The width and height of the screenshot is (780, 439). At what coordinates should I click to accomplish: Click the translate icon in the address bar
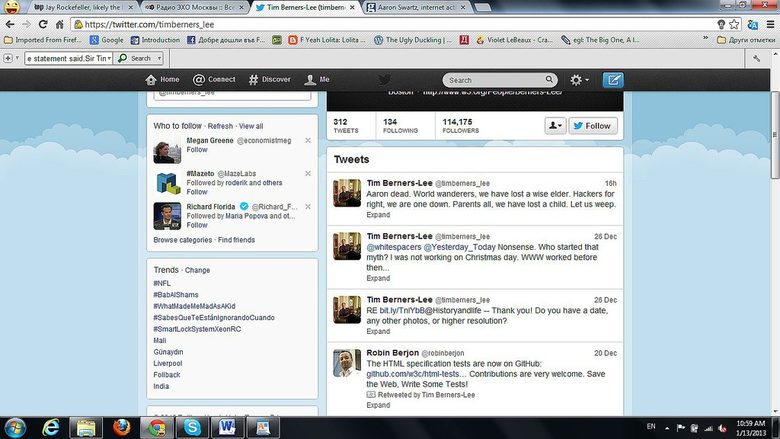753,24
